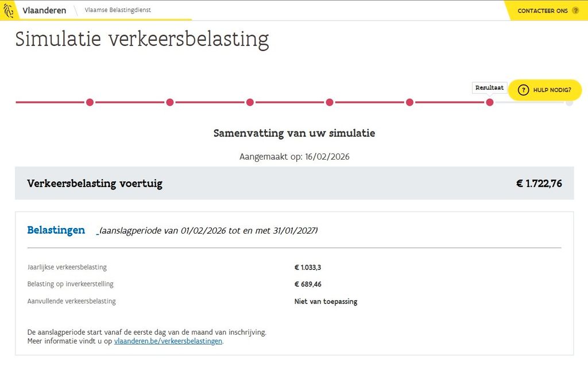This screenshot has height=375, width=588.
Task: Go to the first simulation step dot
Action: [90, 102]
